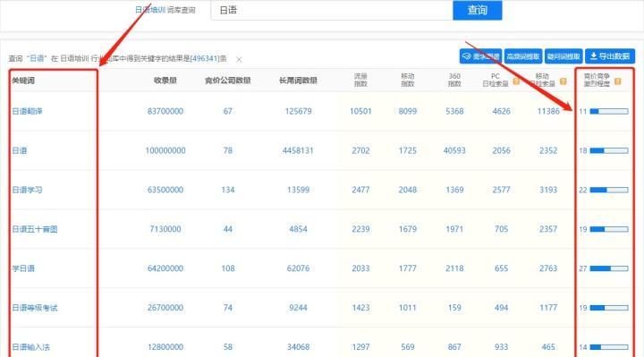Click the 12800000 value for 日语输入法

[165, 347]
